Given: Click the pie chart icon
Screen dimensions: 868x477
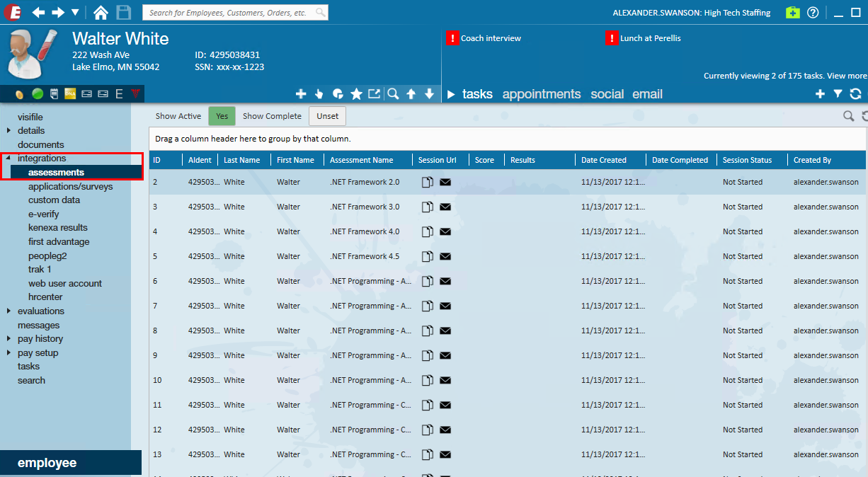Looking at the screenshot, I should click(x=338, y=93).
